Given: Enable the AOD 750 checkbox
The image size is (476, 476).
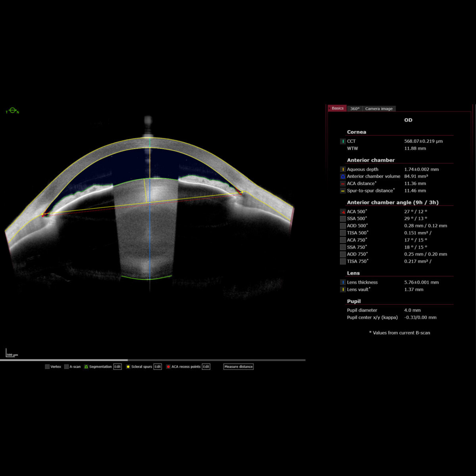Looking at the screenshot, I should (343, 254).
